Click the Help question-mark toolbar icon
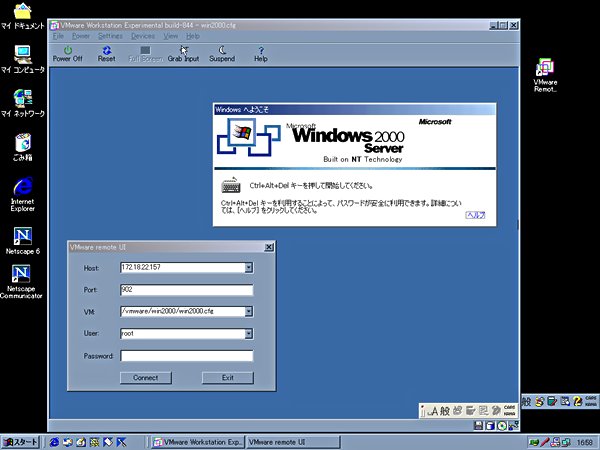The height and width of the screenshot is (450, 600). 261,54
